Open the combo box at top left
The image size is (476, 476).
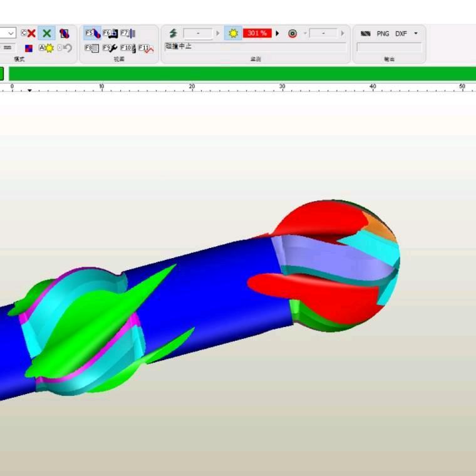8,33
